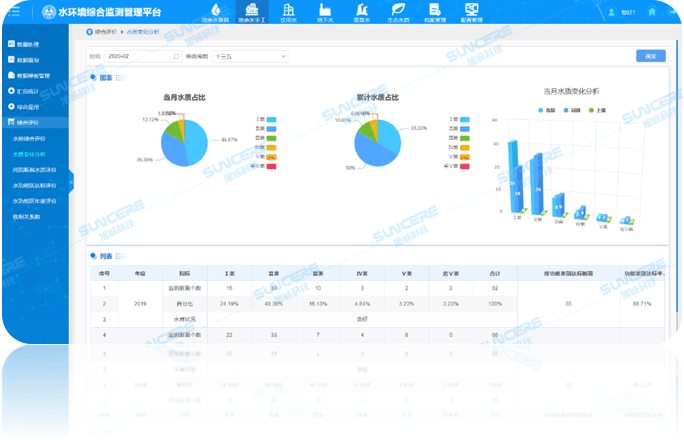Toggle the 上期 legend in bar chart
The height and width of the screenshot is (440, 684).
(x=592, y=108)
